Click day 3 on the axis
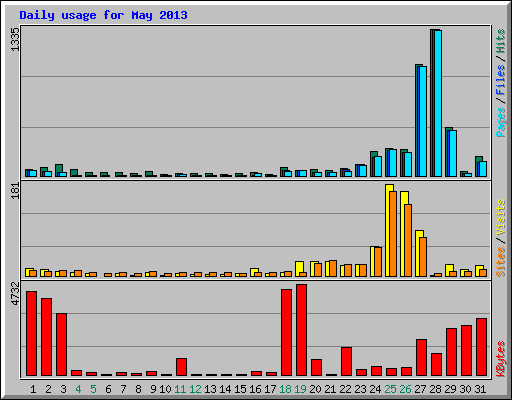 [x=63, y=389]
